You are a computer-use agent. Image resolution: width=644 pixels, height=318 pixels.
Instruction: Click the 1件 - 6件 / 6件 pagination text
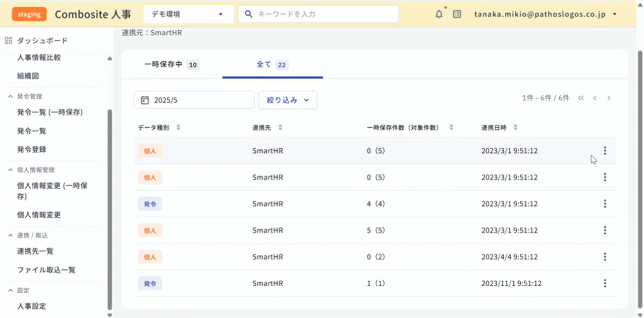[x=546, y=98]
